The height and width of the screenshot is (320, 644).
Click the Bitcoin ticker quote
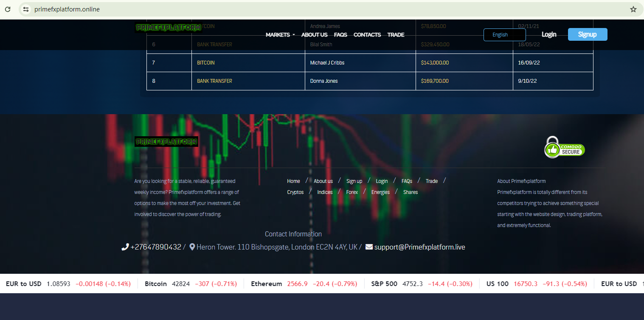click(191, 284)
